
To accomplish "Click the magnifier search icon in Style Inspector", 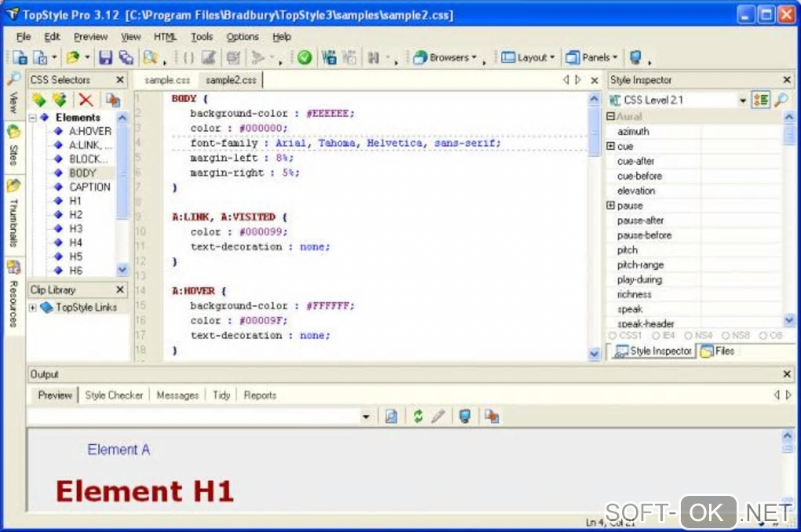I will [x=781, y=100].
